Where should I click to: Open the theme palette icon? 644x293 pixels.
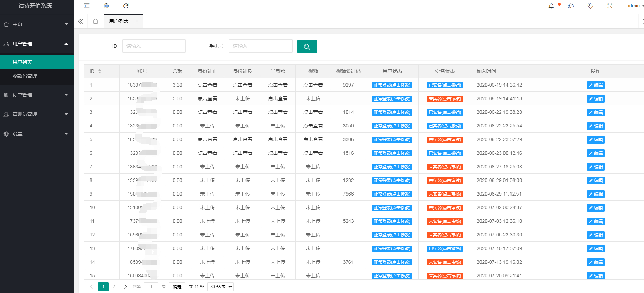[x=571, y=6]
